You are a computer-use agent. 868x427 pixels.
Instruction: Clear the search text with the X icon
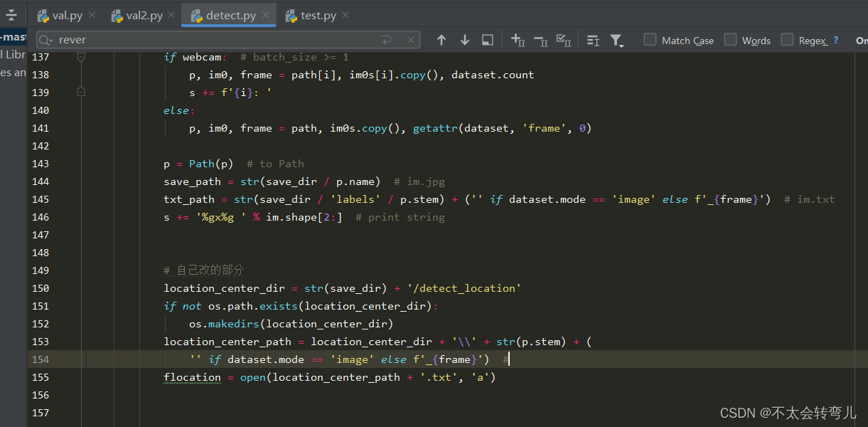411,40
